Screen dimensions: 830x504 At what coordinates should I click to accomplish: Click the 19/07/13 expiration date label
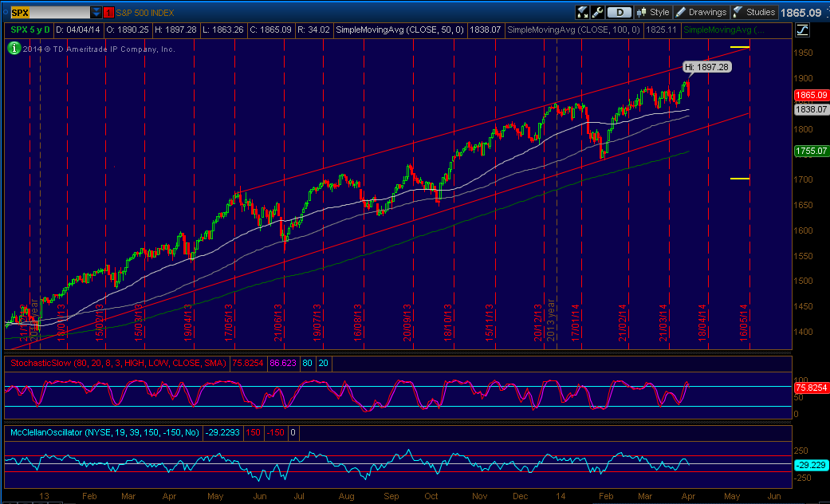317,322
